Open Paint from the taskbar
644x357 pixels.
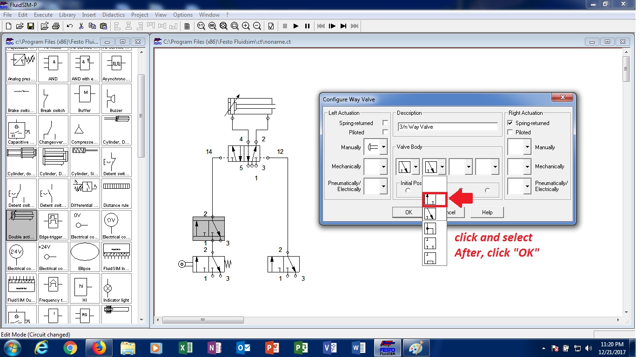[416, 348]
